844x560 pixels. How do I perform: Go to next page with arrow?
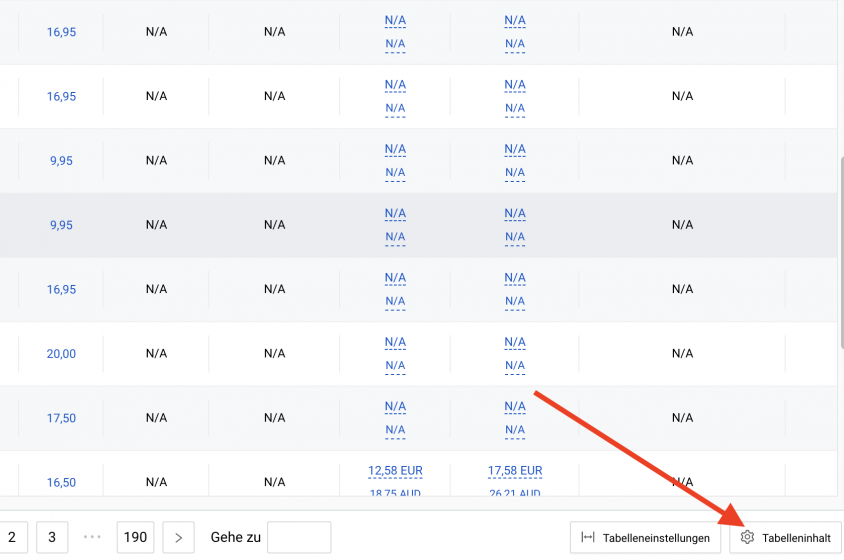click(x=179, y=537)
